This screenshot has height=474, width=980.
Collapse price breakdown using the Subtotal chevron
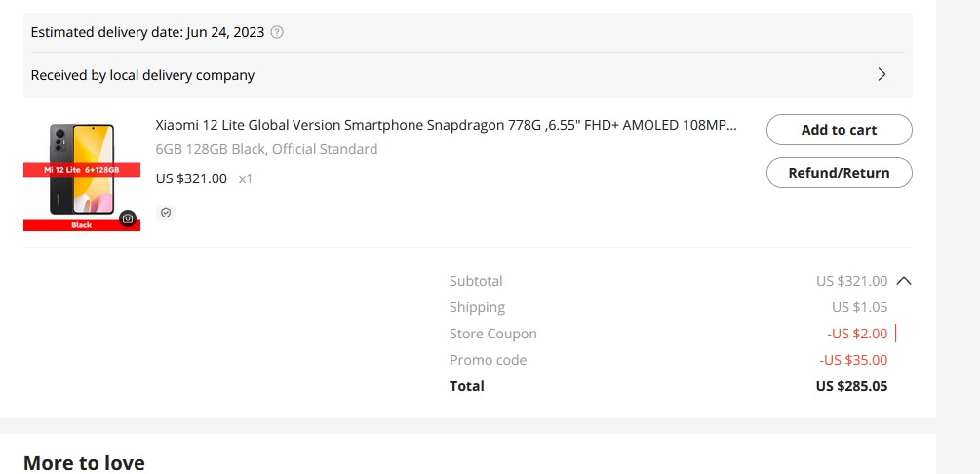coord(904,281)
